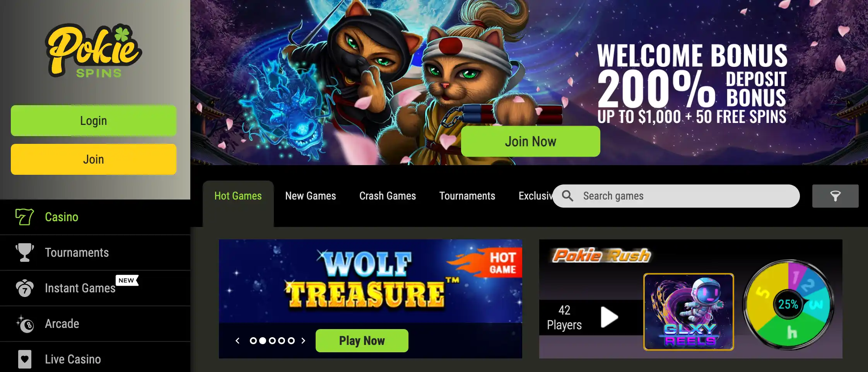Screen dimensions: 868x372
Task: Click the search magnifier icon
Action: pos(567,196)
